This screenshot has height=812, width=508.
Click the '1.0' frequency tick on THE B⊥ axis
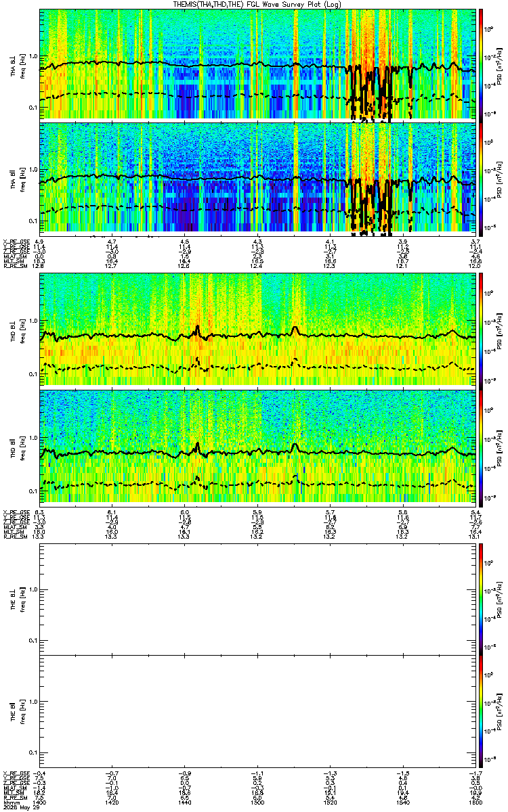pos(33,590)
